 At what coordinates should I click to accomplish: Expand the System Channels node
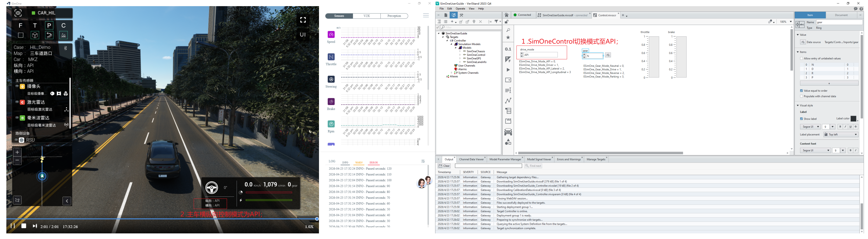pyautogui.click(x=451, y=73)
